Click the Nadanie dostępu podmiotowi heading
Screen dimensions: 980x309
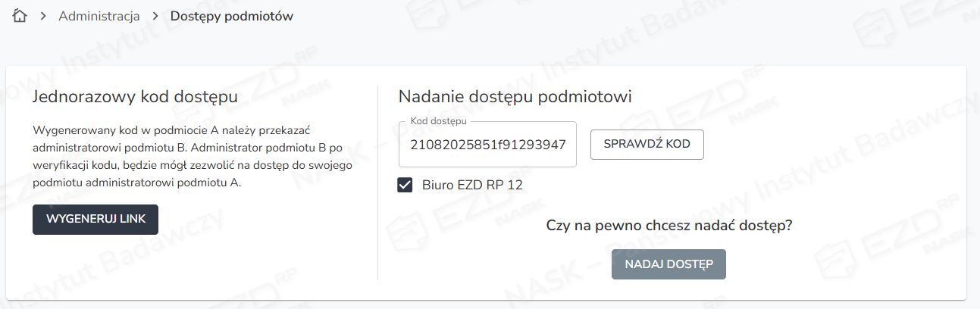tap(515, 97)
